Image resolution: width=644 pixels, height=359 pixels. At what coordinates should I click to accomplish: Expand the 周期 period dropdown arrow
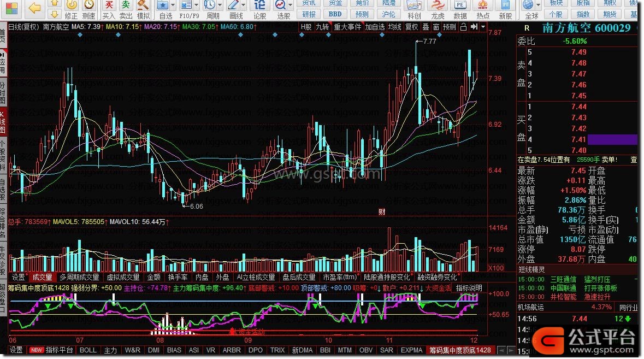click(x=220, y=5)
